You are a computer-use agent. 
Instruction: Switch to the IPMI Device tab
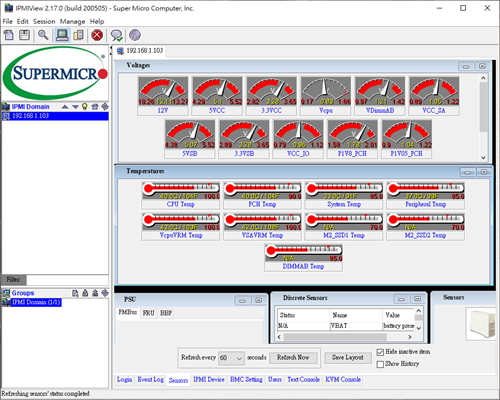click(209, 380)
